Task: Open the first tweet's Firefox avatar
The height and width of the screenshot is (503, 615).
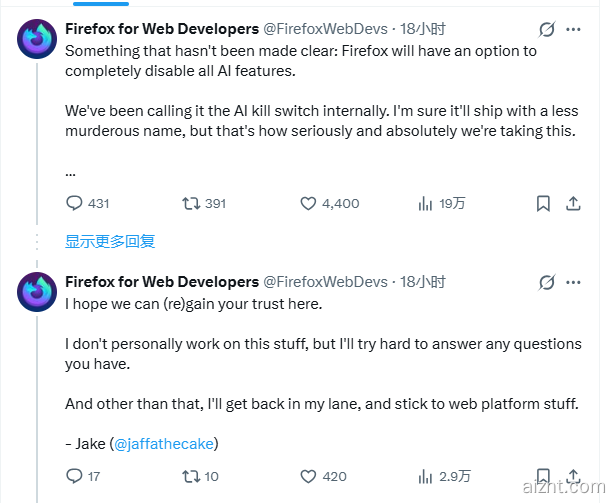Action: coord(38,40)
